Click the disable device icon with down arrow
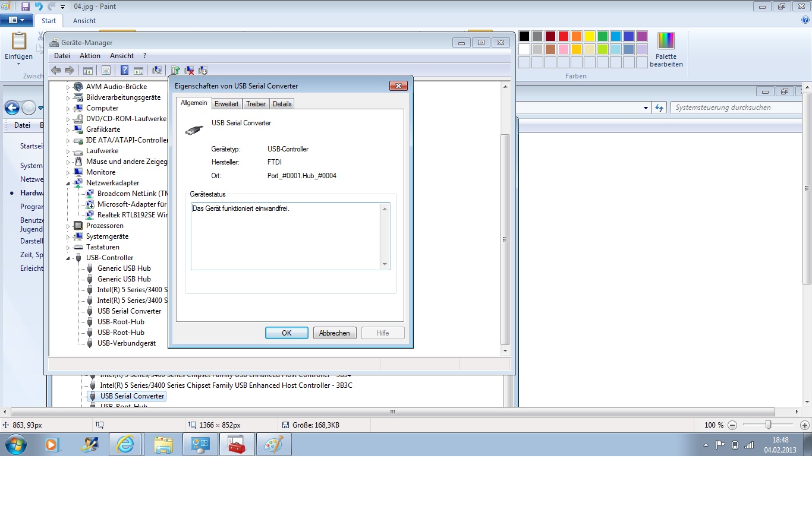The height and width of the screenshot is (506, 812). [203, 70]
